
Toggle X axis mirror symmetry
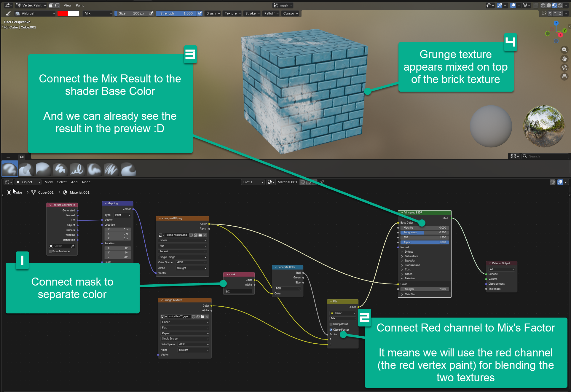550,13
